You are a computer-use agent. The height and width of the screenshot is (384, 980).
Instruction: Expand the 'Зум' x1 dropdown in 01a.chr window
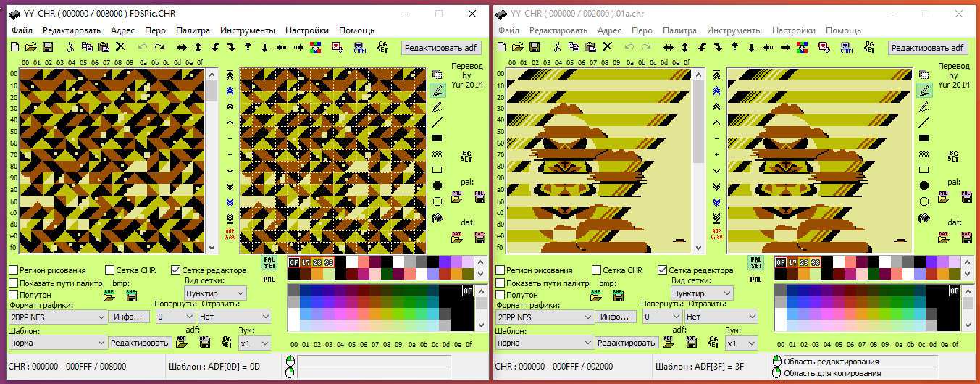click(741, 343)
